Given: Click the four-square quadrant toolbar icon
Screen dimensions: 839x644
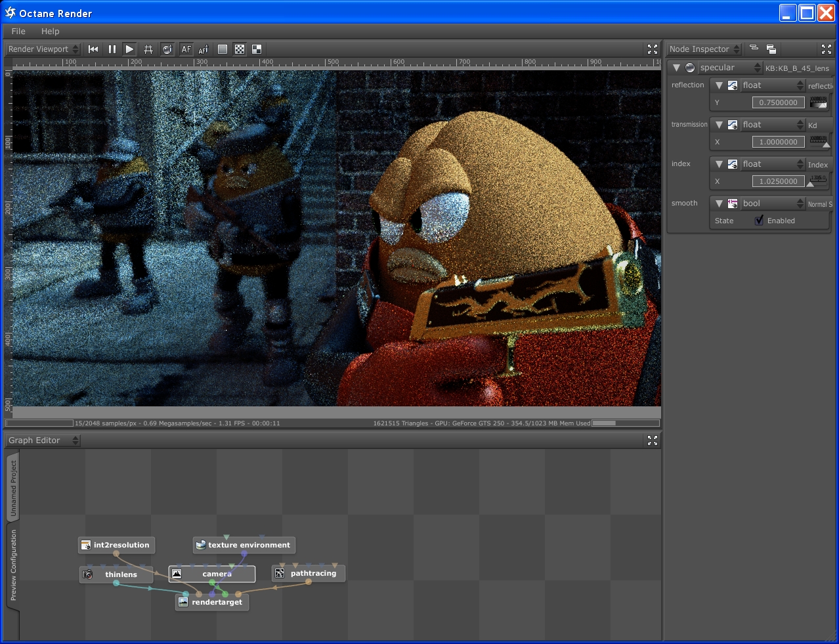Looking at the screenshot, I should pos(257,49).
